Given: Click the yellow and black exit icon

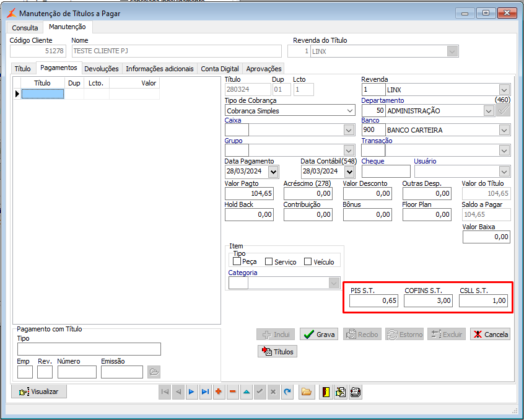Looking at the screenshot, I should (x=326, y=392).
